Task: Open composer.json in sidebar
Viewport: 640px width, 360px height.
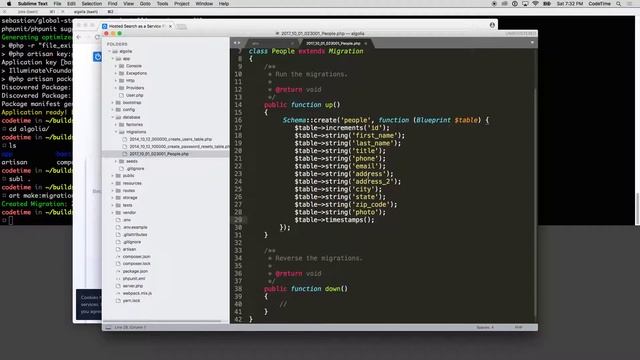Action: click(136, 257)
